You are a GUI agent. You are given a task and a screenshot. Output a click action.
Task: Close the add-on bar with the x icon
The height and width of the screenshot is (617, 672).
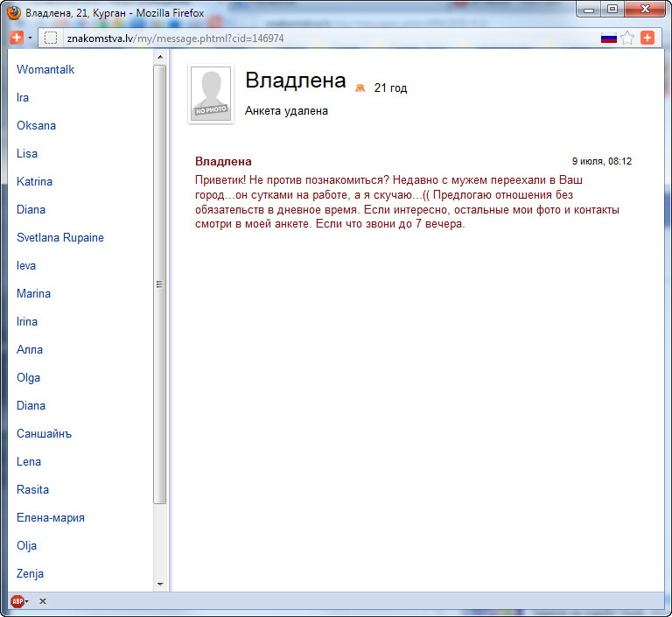(x=42, y=601)
